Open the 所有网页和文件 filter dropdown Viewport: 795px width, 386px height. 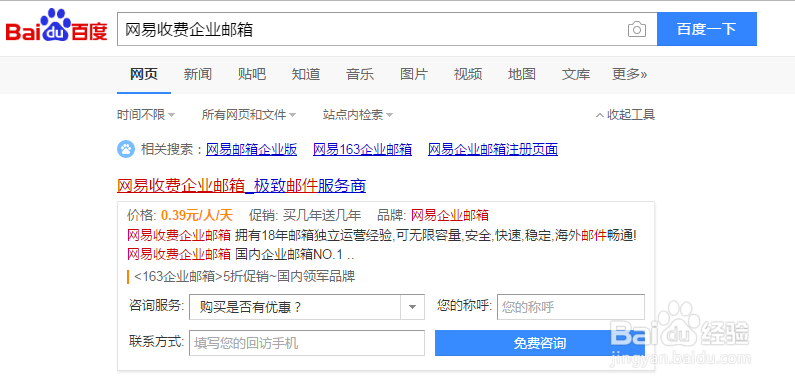(249, 115)
